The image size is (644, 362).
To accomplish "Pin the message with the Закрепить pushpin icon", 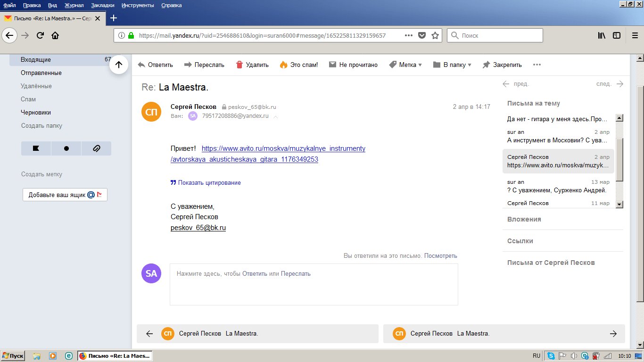I will pyautogui.click(x=486, y=65).
